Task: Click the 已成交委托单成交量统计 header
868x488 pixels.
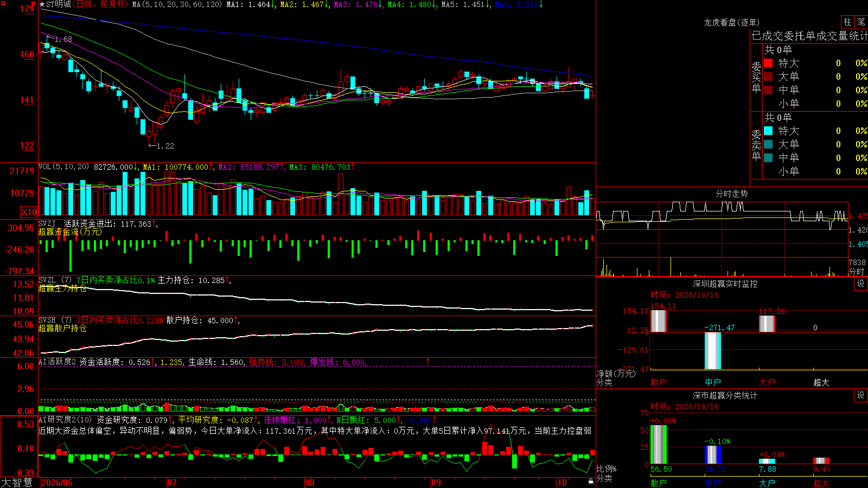Action: (809, 36)
